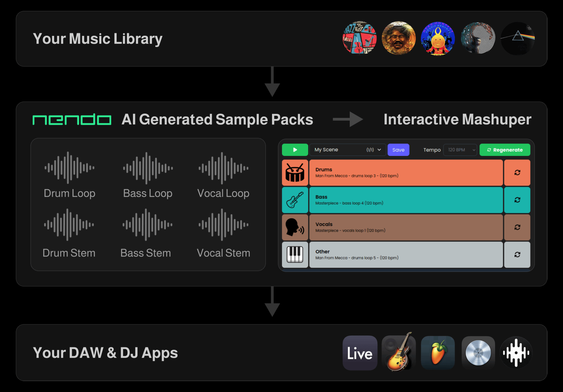Click the bass guitar icon
The height and width of the screenshot is (392, 563).
click(295, 200)
